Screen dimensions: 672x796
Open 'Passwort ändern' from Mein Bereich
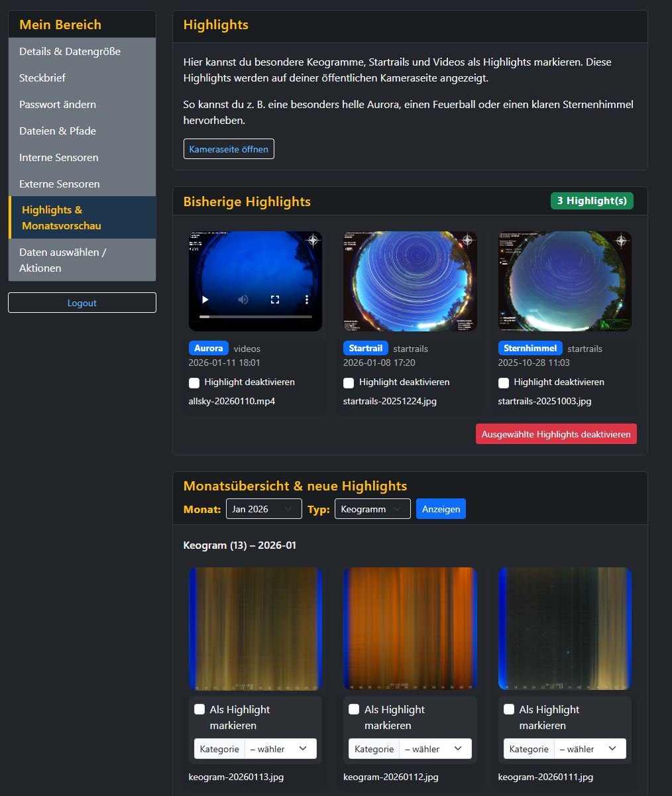tap(58, 104)
